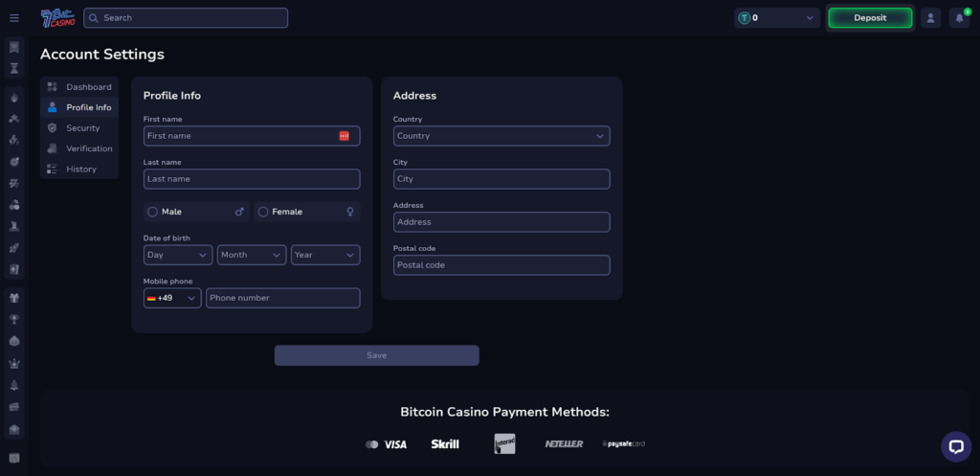The image size is (980, 476).
Task: Select the Male radio button
Action: pyautogui.click(x=152, y=212)
